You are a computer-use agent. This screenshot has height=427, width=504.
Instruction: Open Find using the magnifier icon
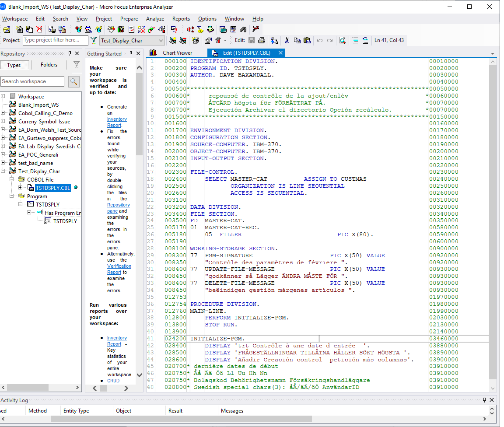[x=342, y=40]
